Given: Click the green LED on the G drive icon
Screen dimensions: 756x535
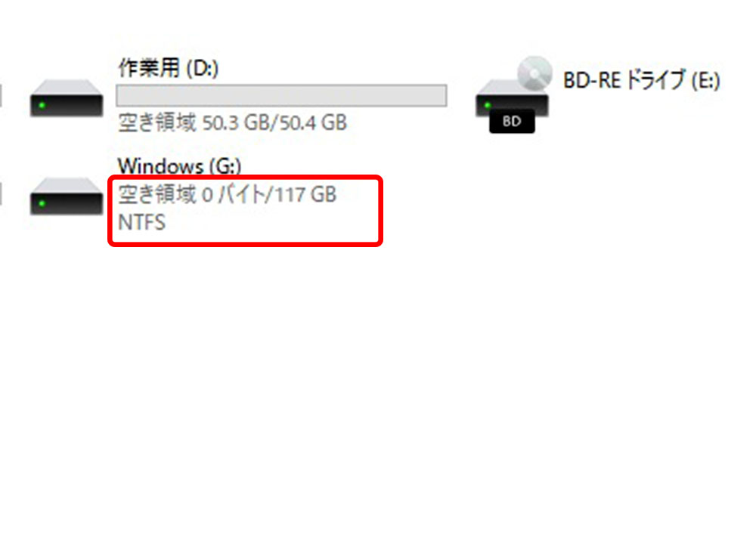Looking at the screenshot, I should point(42,203).
